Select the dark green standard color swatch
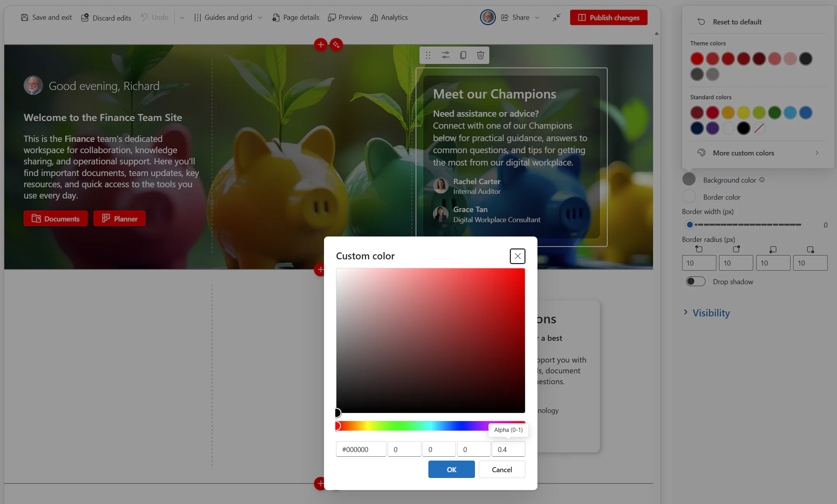Image resolution: width=837 pixels, height=504 pixels. pos(775,113)
